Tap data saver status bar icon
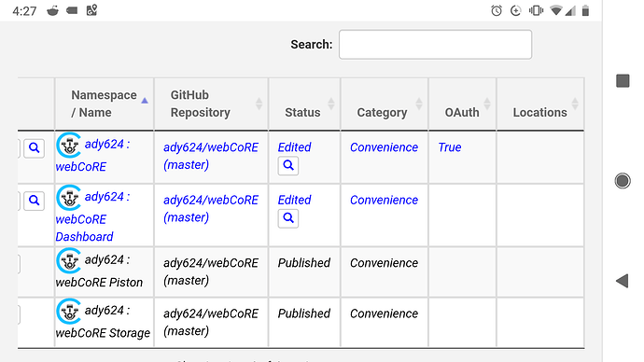Screen dimensions: 644x362 tap(515, 10)
